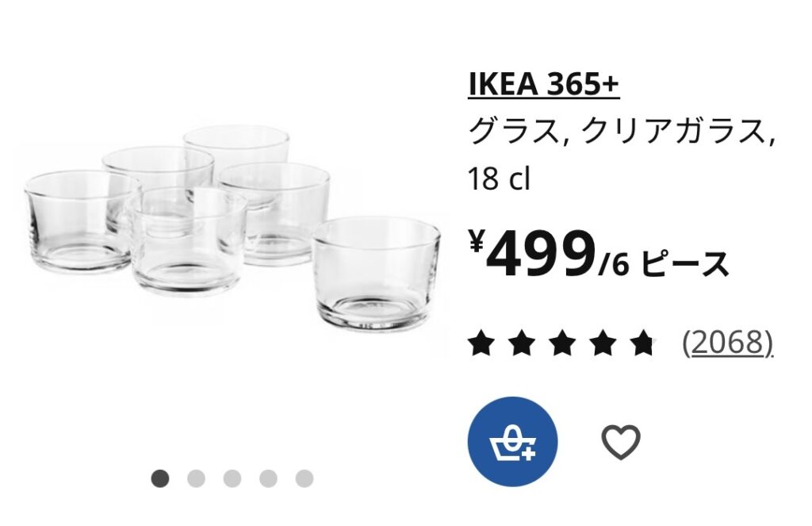Jump to the second image dot

[x=196, y=478]
